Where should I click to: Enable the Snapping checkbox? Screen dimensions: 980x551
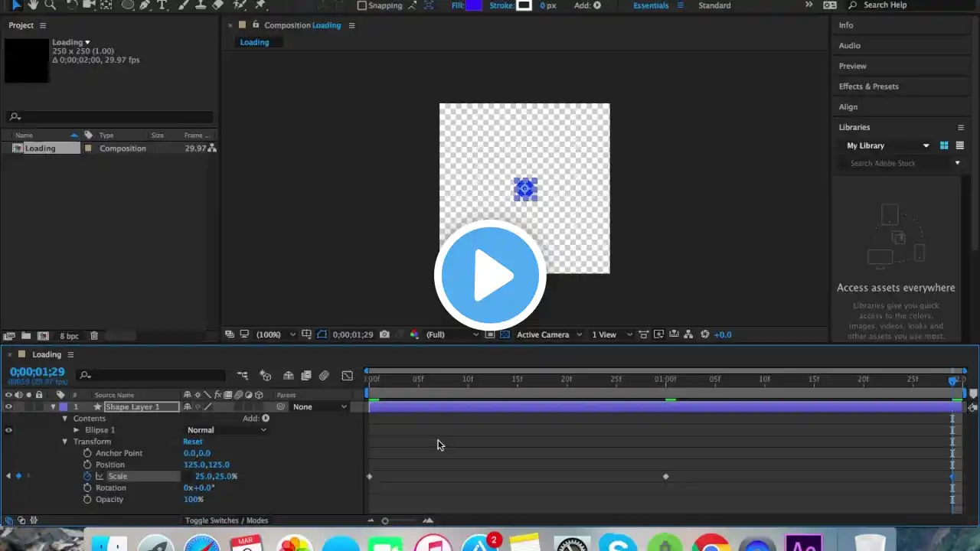point(362,5)
